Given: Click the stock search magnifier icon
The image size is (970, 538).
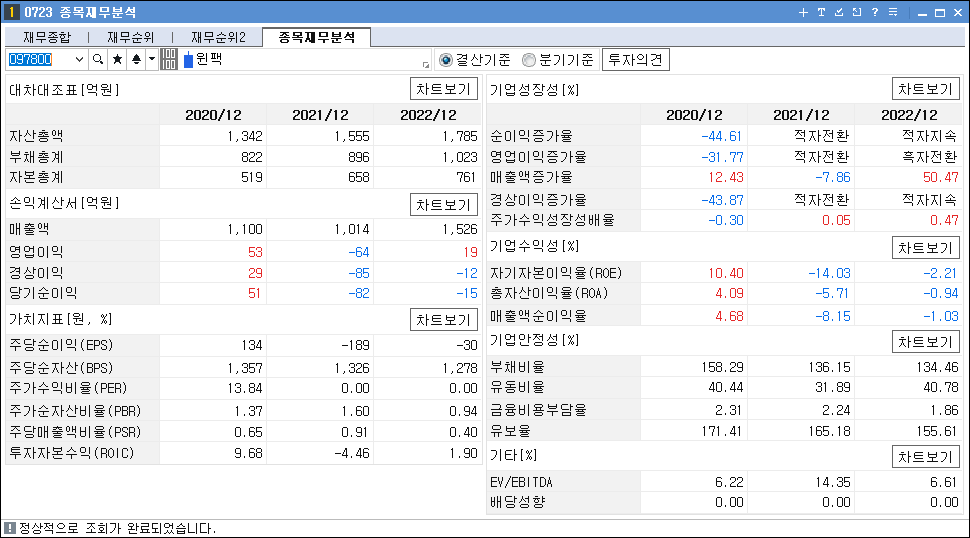Looking at the screenshot, I should click(98, 59).
